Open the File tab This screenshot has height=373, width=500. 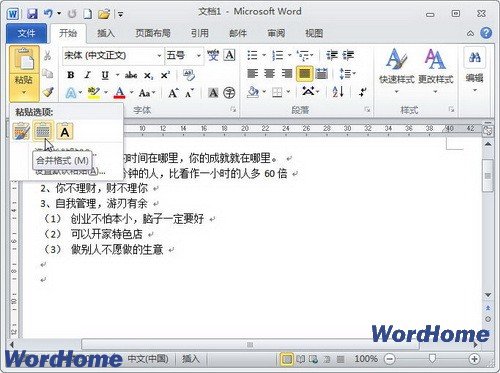coord(26,33)
